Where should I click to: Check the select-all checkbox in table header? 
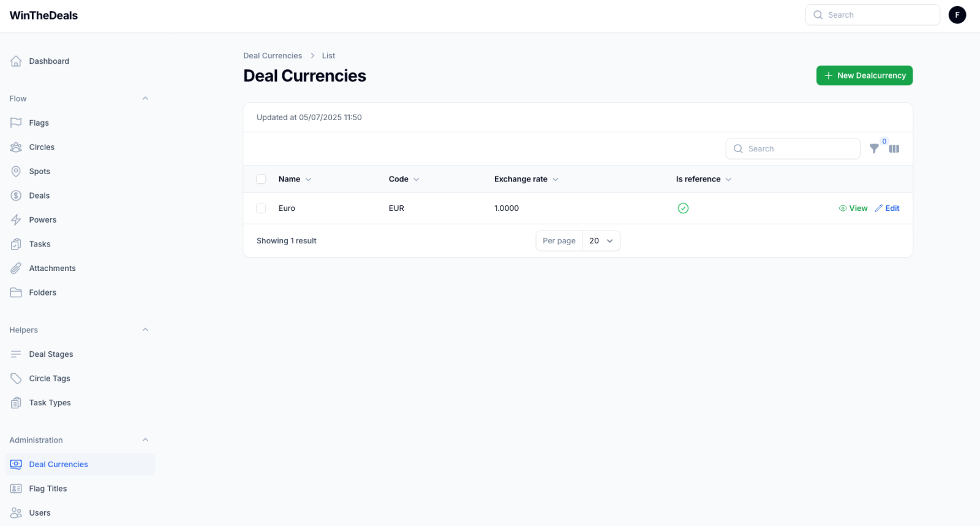[261, 179]
